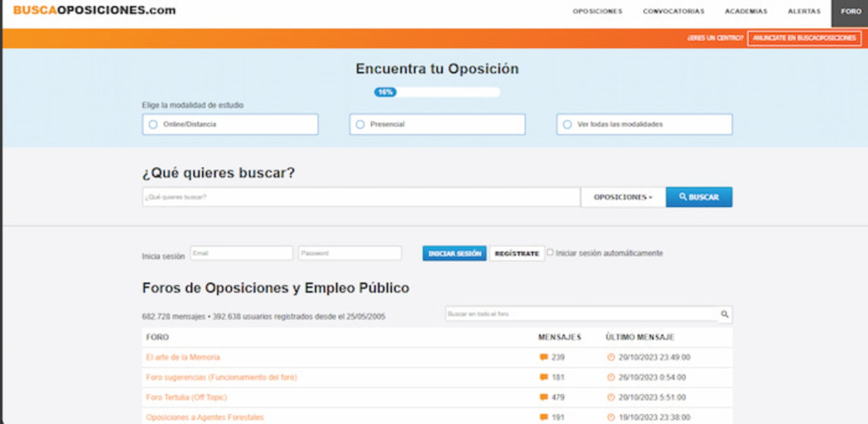Select Online/Distancia study mode

[x=230, y=124]
